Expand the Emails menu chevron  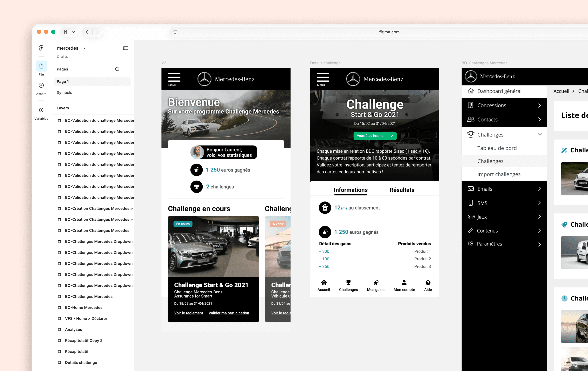click(x=540, y=189)
